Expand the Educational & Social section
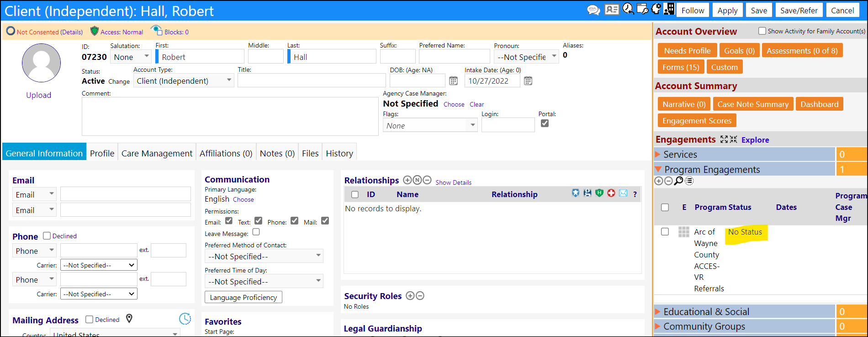The image size is (868, 337). [x=658, y=312]
